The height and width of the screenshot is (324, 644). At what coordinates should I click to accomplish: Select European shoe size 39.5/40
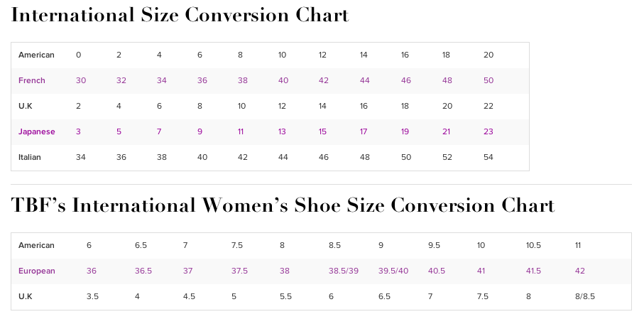393,271
